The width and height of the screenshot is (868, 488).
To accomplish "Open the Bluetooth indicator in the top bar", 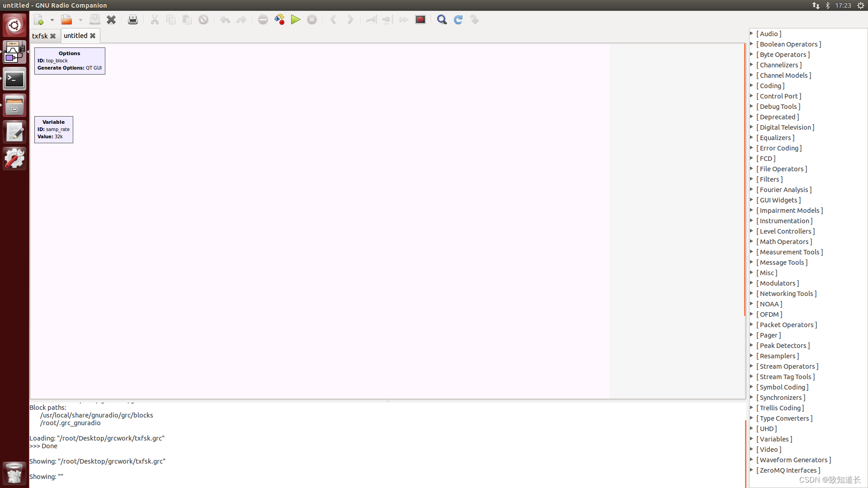I will click(828, 5).
